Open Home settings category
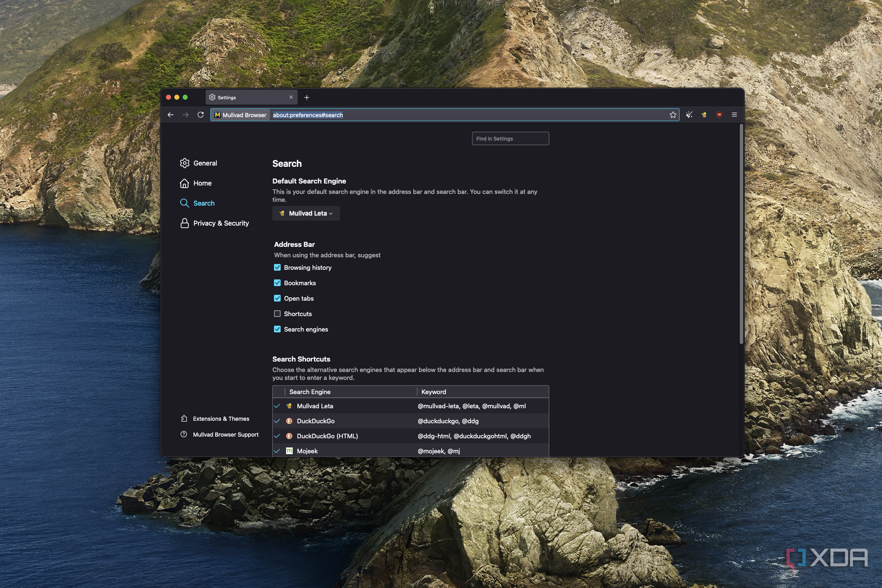This screenshot has height=588, width=882. point(202,183)
